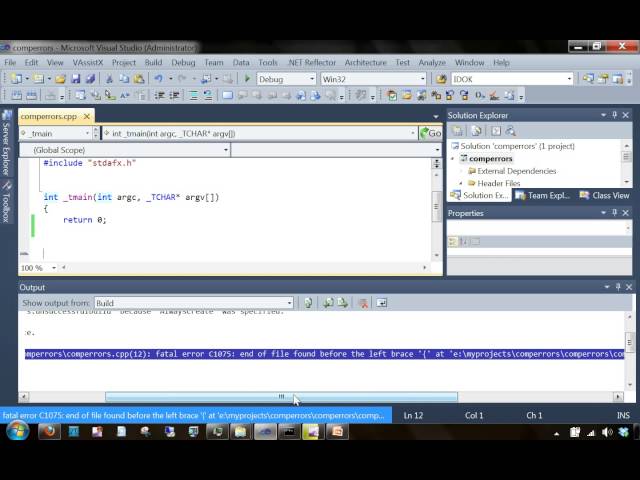640x480 pixels.
Task: Click the Save All icon
Action: tap(90, 78)
